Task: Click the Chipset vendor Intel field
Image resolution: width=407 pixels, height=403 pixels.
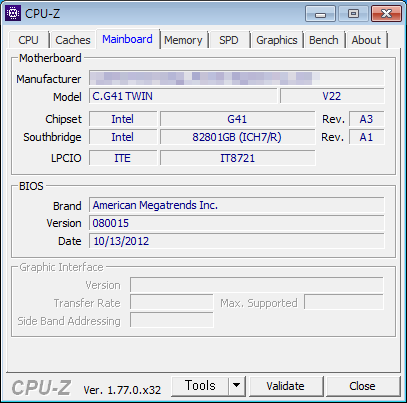Action: [x=123, y=119]
